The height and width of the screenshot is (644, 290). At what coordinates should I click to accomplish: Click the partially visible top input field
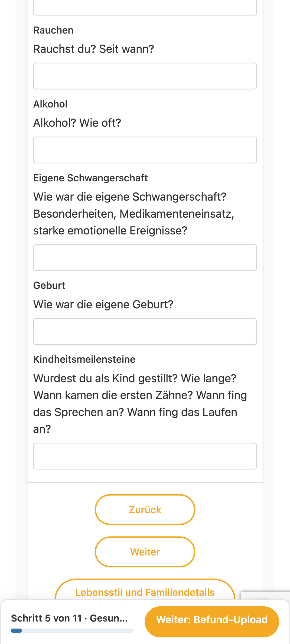click(x=145, y=8)
